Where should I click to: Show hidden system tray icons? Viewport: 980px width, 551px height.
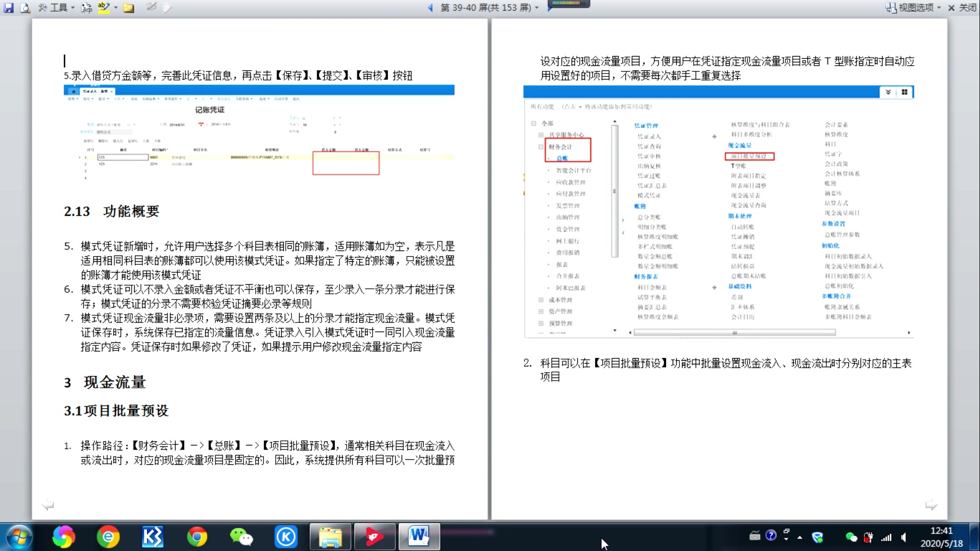[x=800, y=537]
